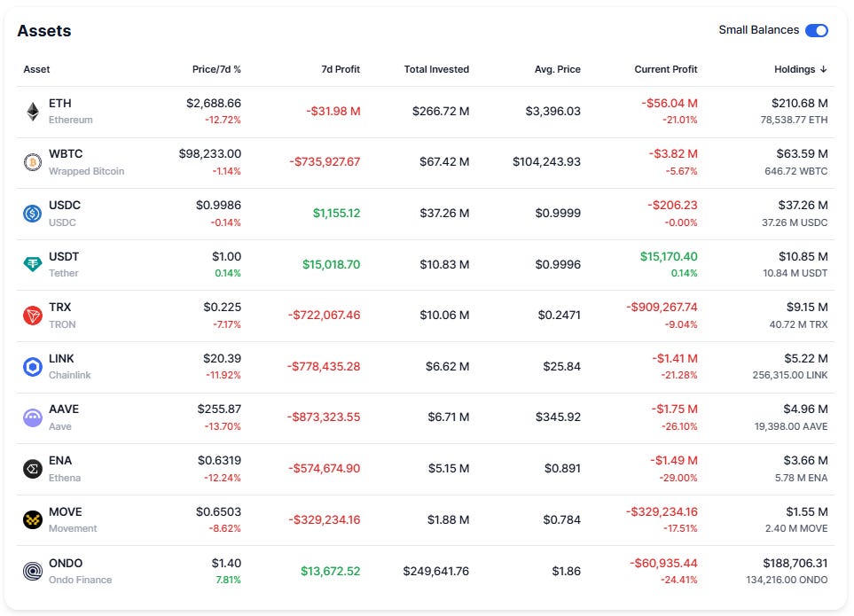Click the Ondo Finance icon
The image size is (854, 616).
coord(33,571)
